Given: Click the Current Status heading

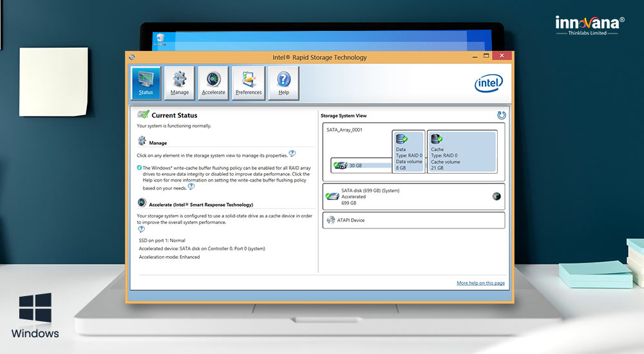Looking at the screenshot, I should 174,115.
